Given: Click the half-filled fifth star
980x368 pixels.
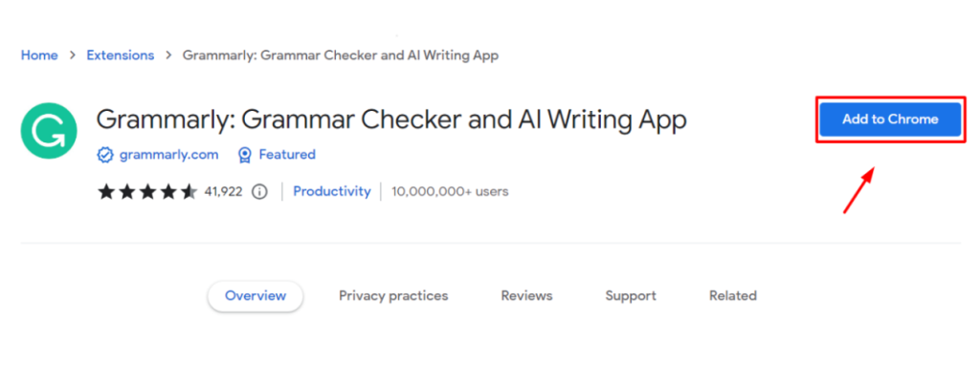Looking at the screenshot, I should (189, 191).
